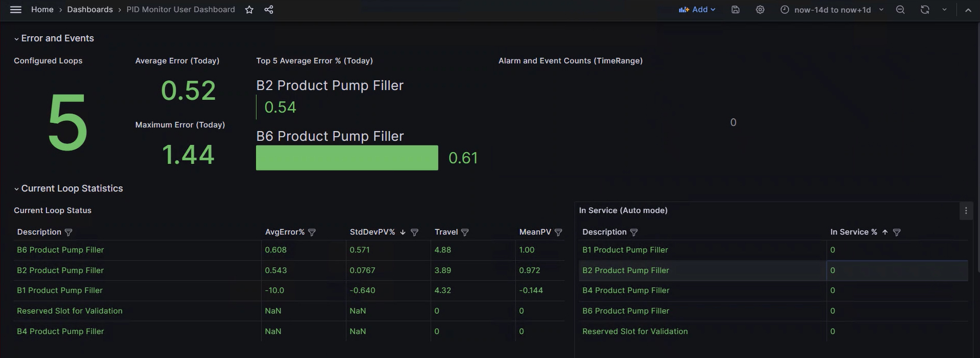The height and width of the screenshot is (358, 980).
Task: Click B6 Product Pump Filler in Current Loop Status
Action: coord(61,250)
